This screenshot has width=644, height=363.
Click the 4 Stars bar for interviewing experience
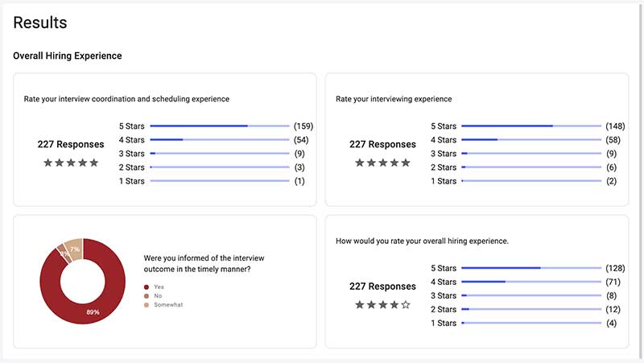click(530, 140)
